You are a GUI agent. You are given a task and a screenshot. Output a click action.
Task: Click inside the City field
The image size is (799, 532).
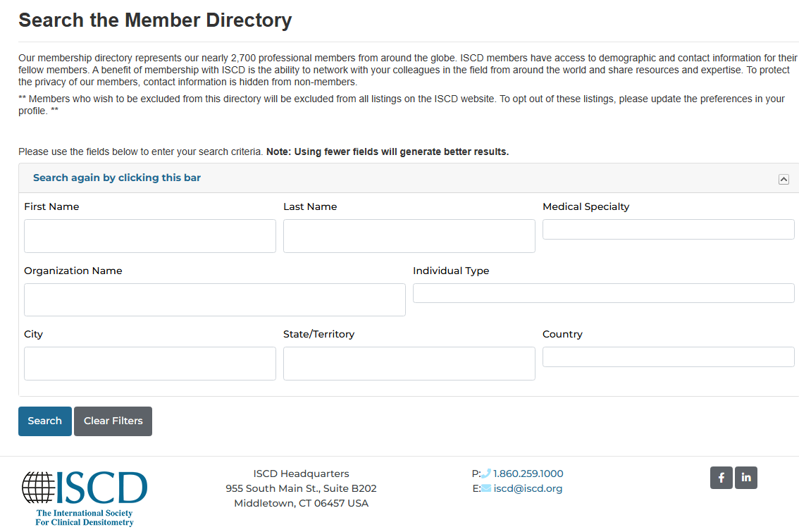coord(150,364)
